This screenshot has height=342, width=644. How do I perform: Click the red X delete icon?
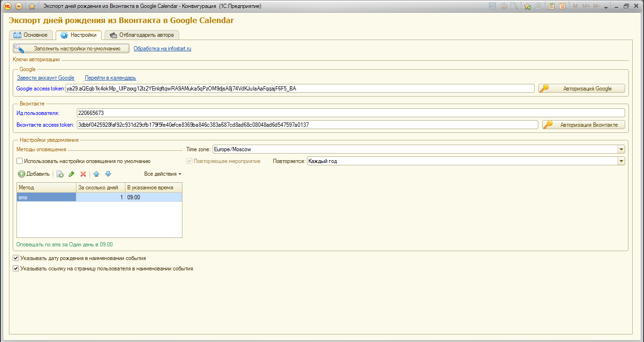click(x=83, y=174)
